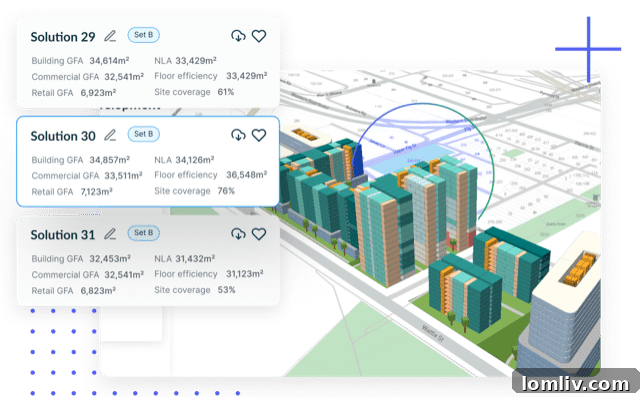This screenshot has width=640, height=397.
Task: Click Building GFA value 34,614m²
Action: (x=109, y=61)
